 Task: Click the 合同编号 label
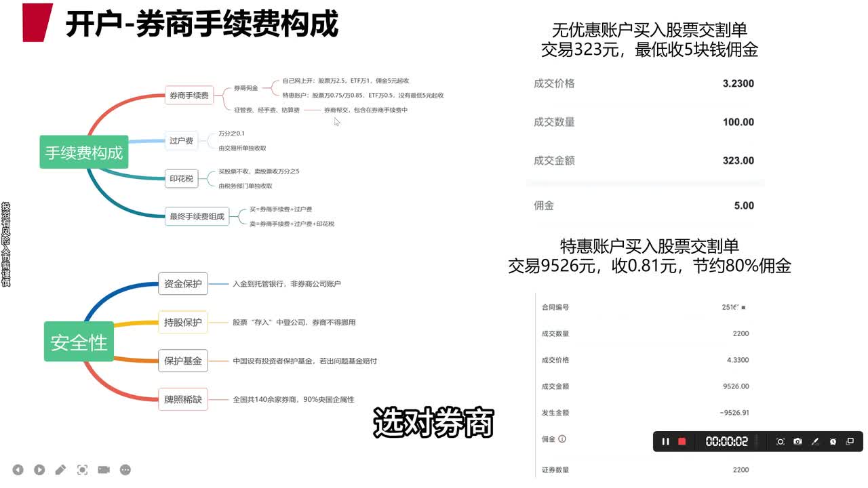(x=555, y=307)
